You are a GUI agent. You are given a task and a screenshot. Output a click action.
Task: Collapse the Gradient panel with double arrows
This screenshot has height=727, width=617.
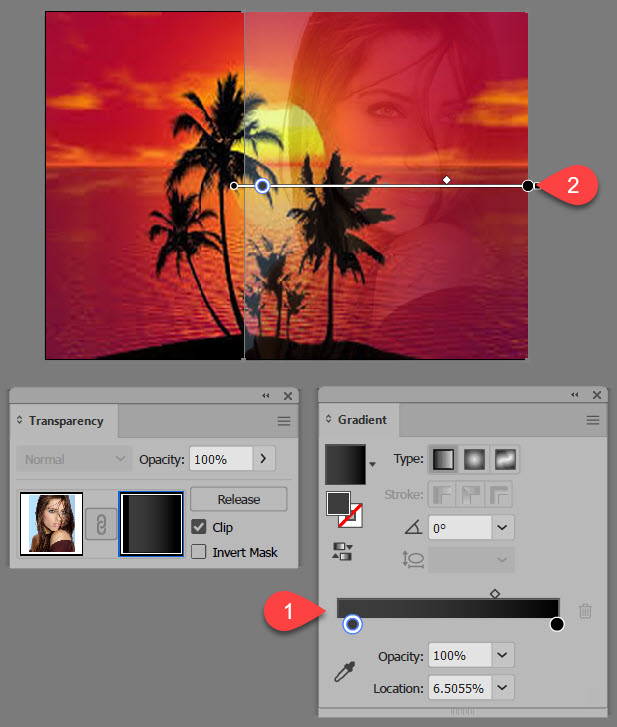575,395
